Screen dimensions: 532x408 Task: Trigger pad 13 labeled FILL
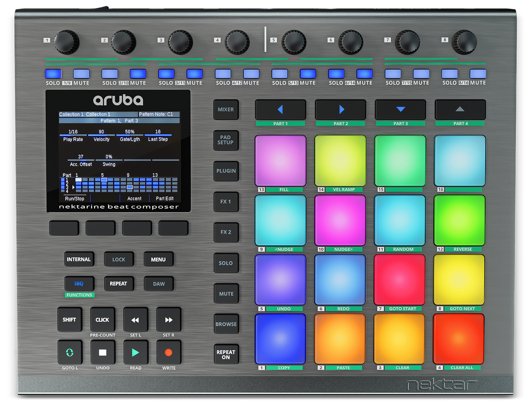pos(281,161)
